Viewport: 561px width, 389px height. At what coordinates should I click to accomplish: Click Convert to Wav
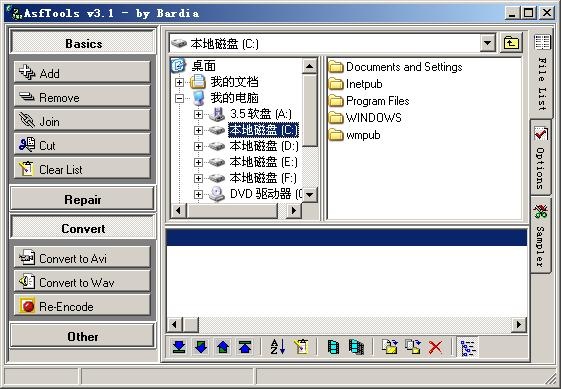pos(82,281)
